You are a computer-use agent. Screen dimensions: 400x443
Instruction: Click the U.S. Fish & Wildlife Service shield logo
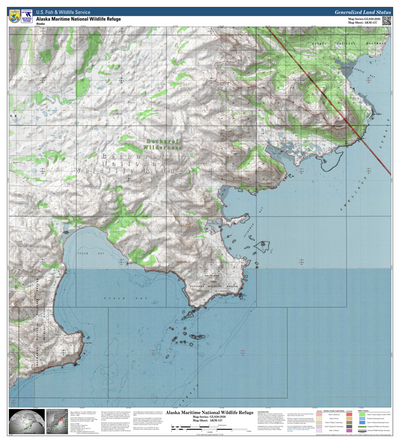tap(14, 16)
